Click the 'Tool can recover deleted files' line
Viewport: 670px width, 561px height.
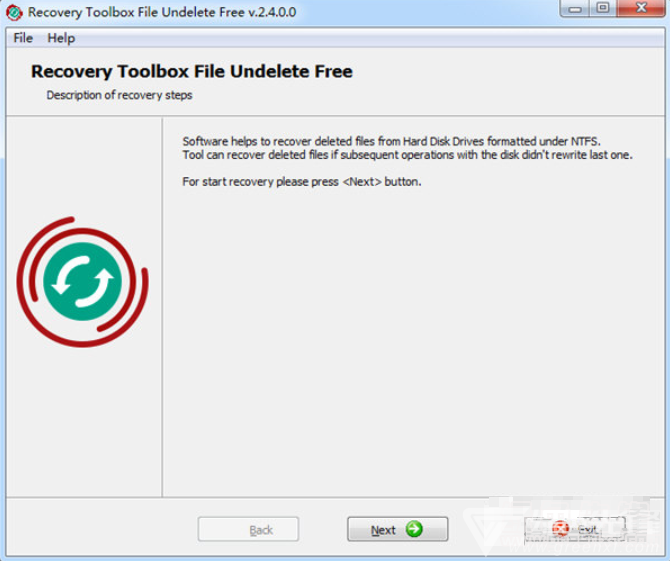pyautogui.click(x=407, y=155)
